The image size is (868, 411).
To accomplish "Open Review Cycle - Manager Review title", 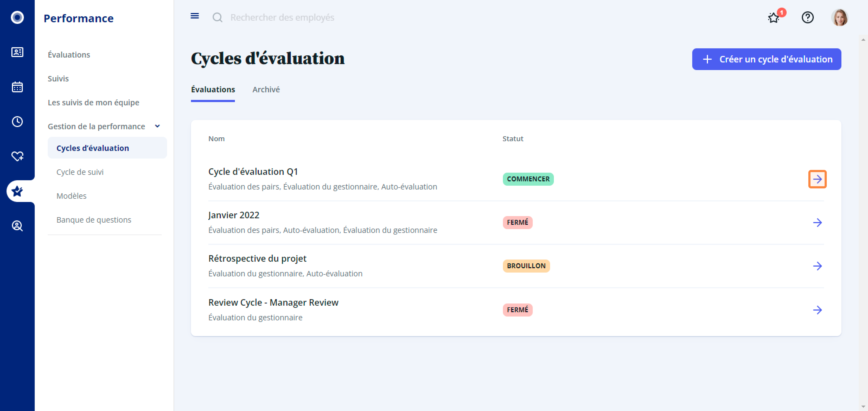I will (x=273, y=302).
